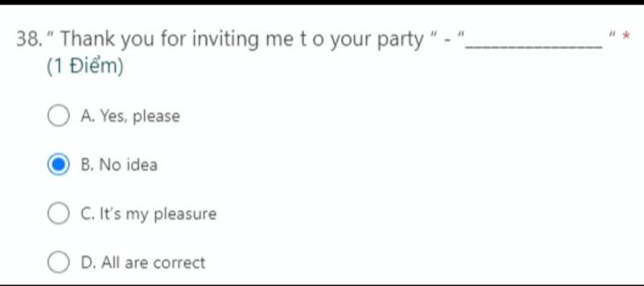
Task: Click the "A. Yes, please" answer label
Action: [x=130, y=117]
